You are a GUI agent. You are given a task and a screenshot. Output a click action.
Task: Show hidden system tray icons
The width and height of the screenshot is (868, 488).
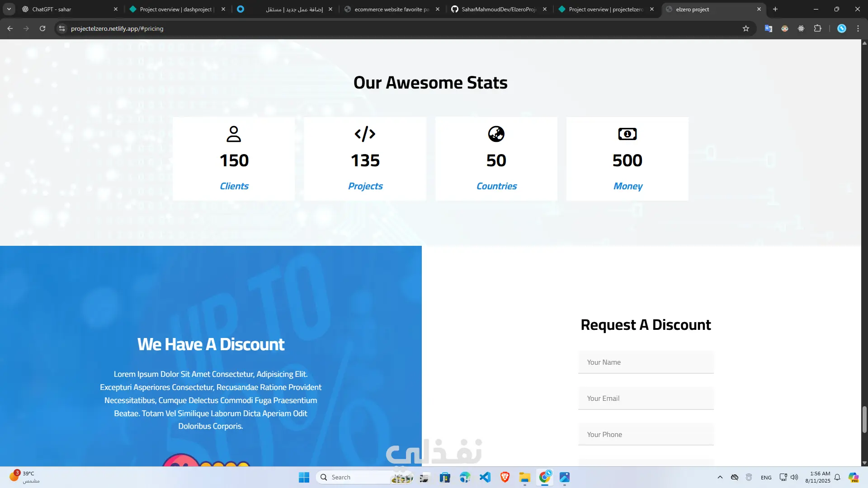720,477
